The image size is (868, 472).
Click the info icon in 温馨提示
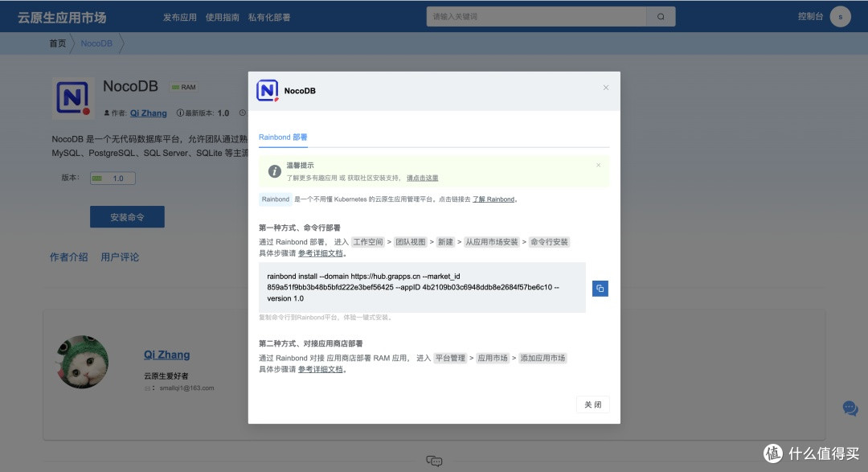click(x=274, y=171)
